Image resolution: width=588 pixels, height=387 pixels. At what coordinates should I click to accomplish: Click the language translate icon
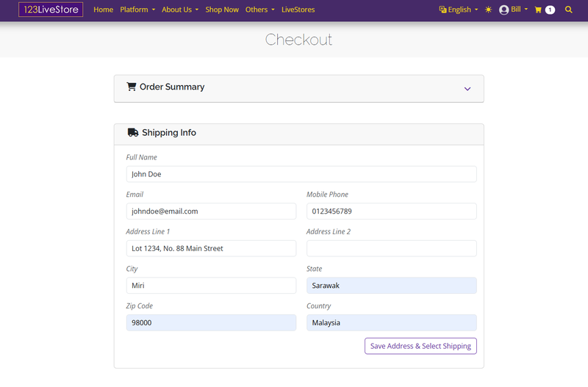[442, 10]
